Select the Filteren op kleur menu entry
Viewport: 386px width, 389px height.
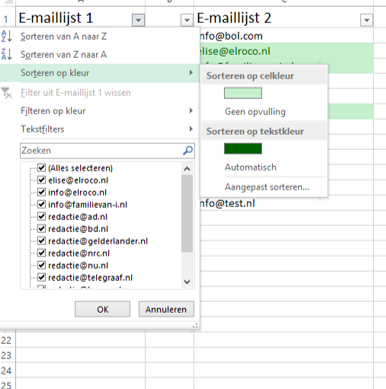click(99, 111)
